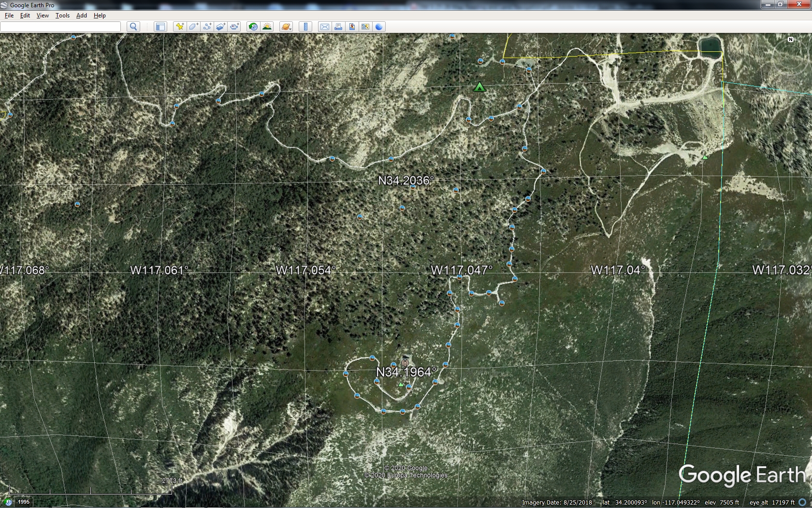Toggle sunlight across the landscape
The height and width of the screenshot is (508, 812).
coord(267,27)
